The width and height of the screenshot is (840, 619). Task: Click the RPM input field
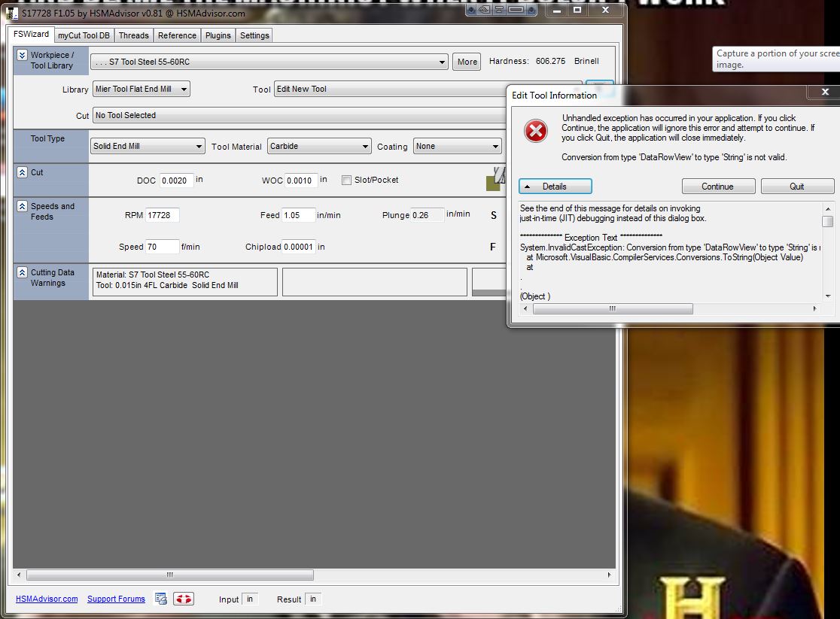(x=163, y=215)
